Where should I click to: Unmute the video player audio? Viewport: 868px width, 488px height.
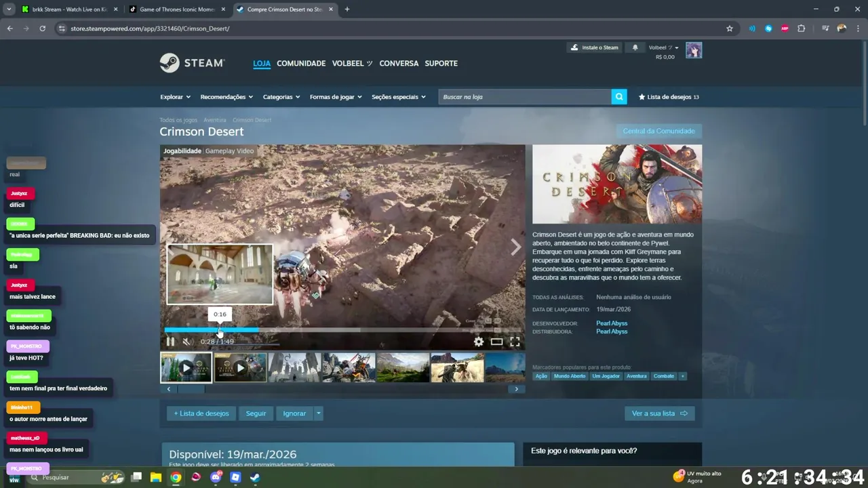tap(188, 342)
